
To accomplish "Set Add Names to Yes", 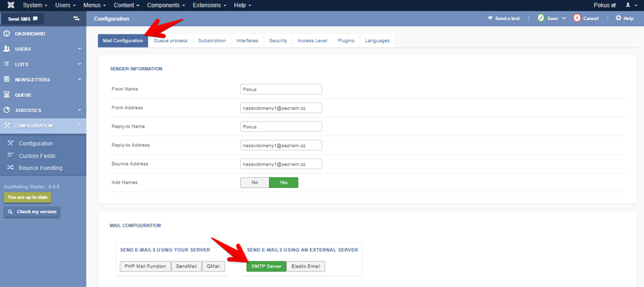I will [x=283, y=182].
